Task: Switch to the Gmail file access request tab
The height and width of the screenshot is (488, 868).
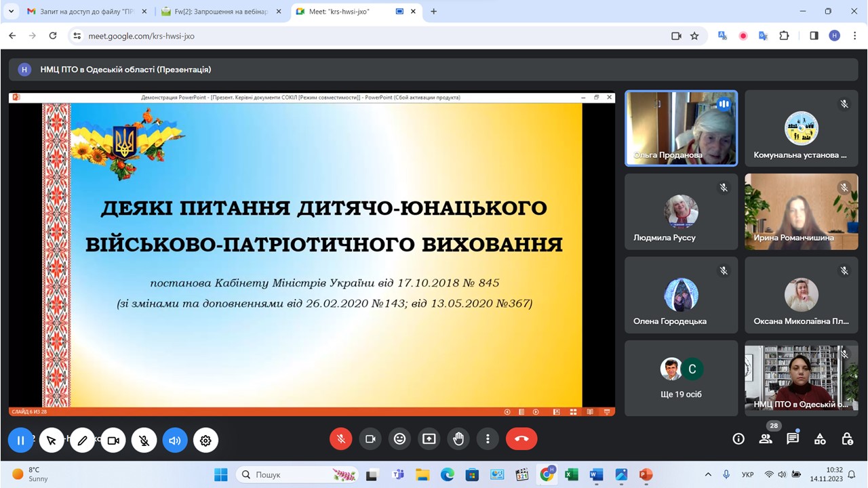Action: tap(85, 12)
